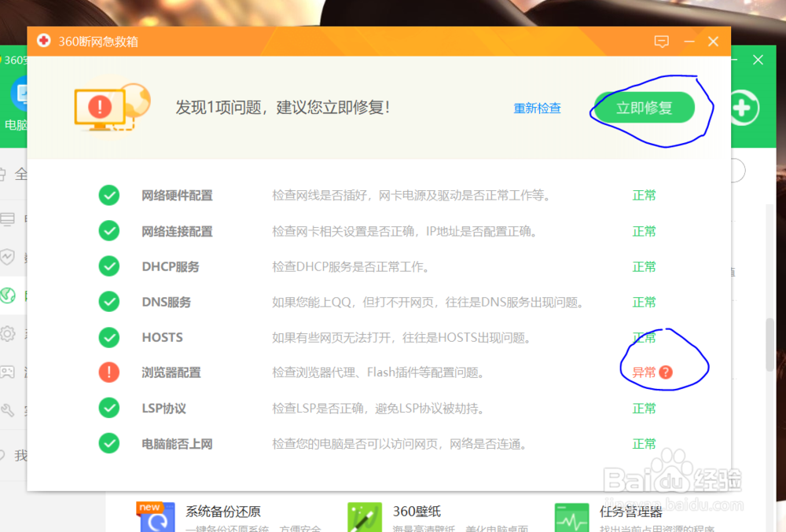Select the 电脑能否上网 item label
This screenshot has width=786, height=532.
pos(177,444)
